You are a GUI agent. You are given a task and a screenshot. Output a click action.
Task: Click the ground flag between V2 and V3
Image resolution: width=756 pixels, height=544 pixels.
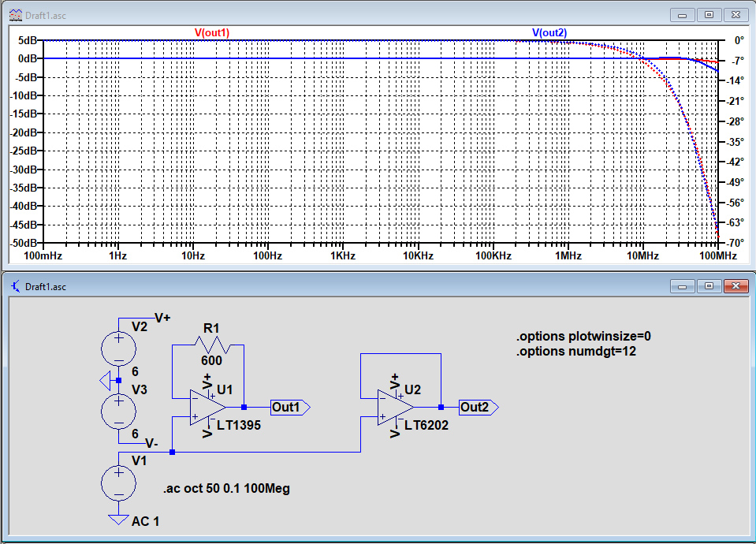coord(105,381)
